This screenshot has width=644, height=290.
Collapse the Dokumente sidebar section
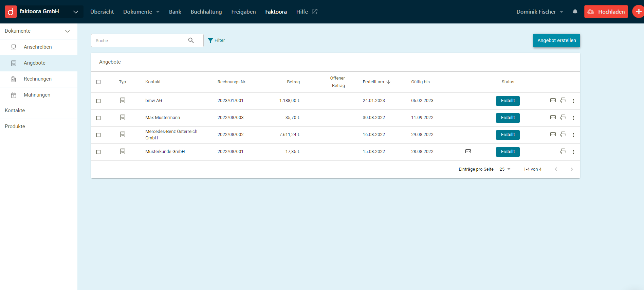(x=68, y=31)
